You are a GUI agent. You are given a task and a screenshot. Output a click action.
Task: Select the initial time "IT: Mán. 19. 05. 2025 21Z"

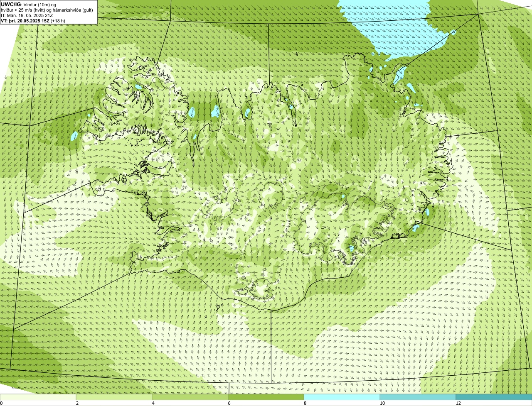[x=27, y=15]
